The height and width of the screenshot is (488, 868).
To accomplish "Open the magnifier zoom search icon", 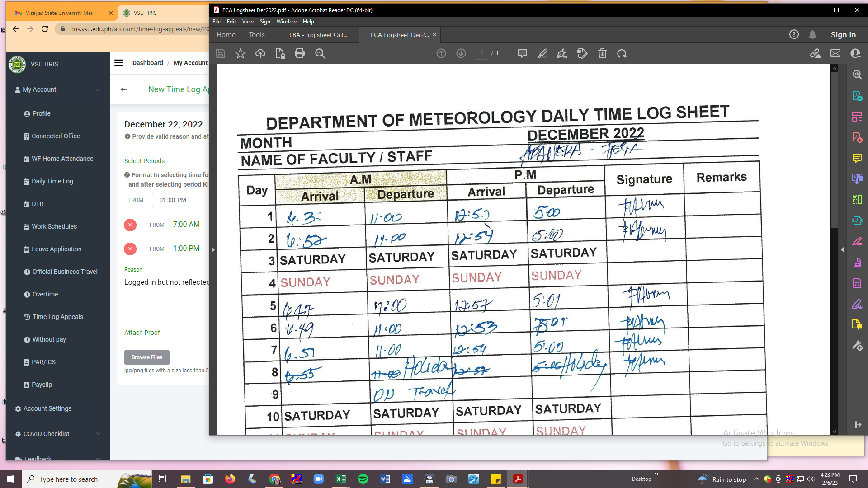I will [x=320, y=53].
